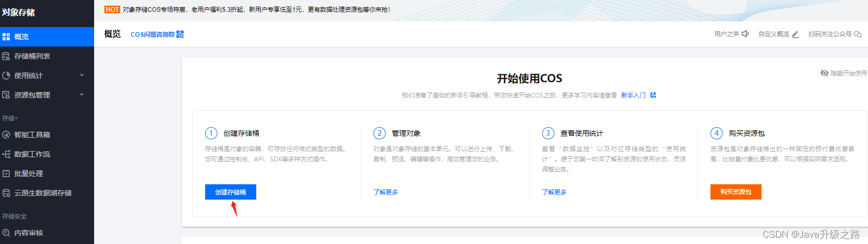Click 扫码关注公众号 in the header

(x=830, y=34)
